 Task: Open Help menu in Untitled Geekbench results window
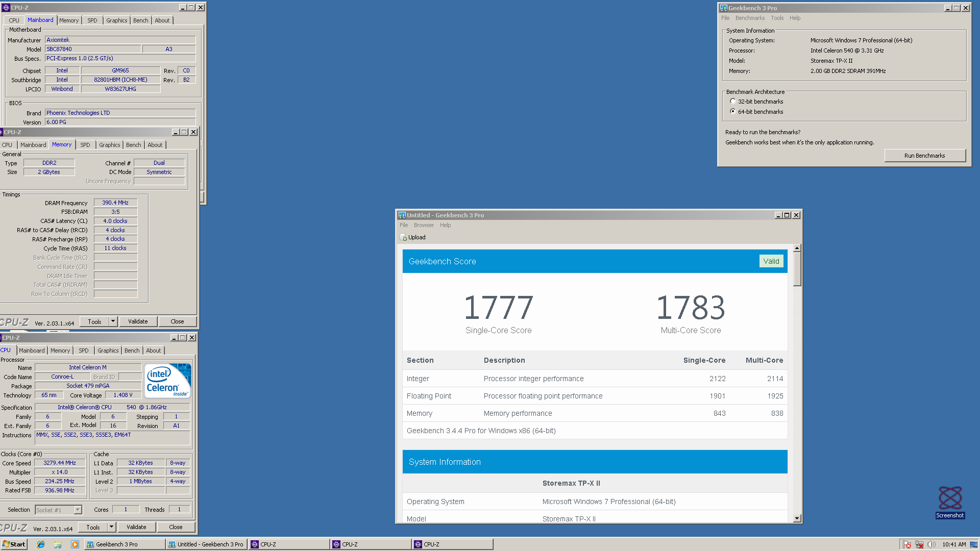pyautogui.click(x=446, y=225)
